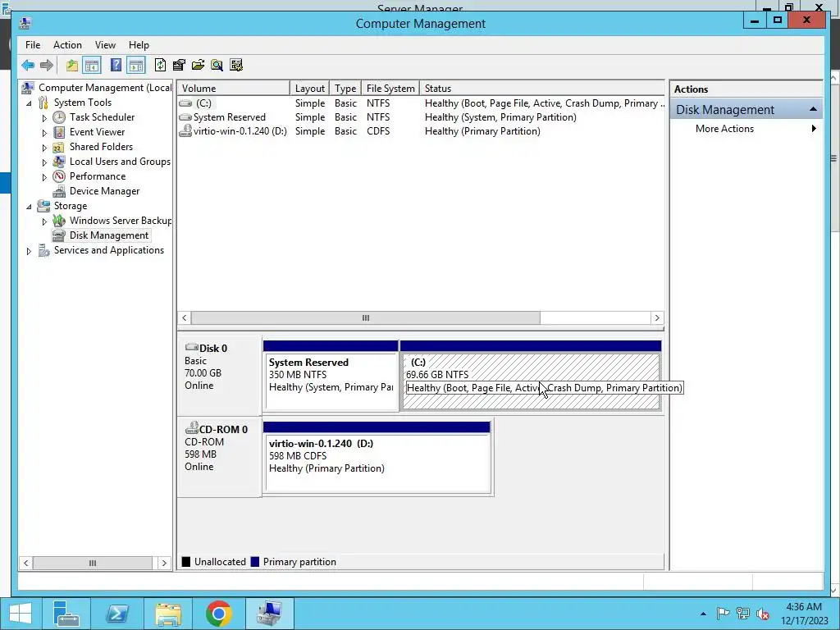
Task: Sort by the File System column header
Action: pyautogui.click(x=390, y=89)
